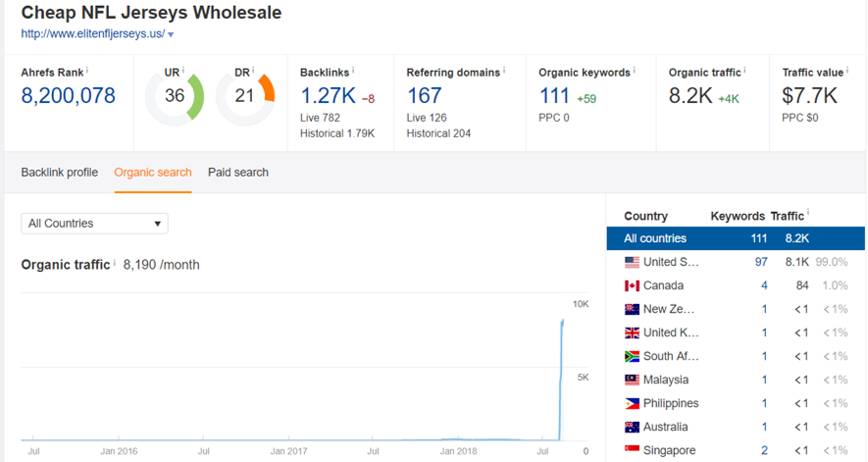Click the United States 99.0% traffic share
This screenshot has height=462, width=868.
click(832, 262)
